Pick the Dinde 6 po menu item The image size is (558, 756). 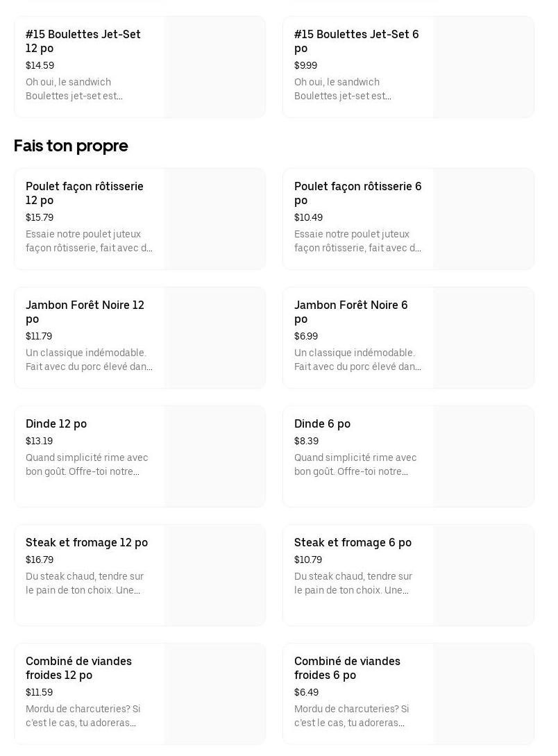322,423
